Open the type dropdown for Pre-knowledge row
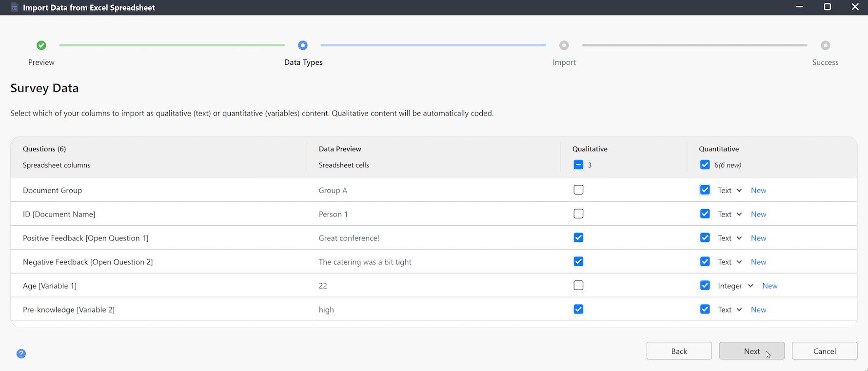The height and width of the screenshot is (371, 868). click(x=730, y=310)
